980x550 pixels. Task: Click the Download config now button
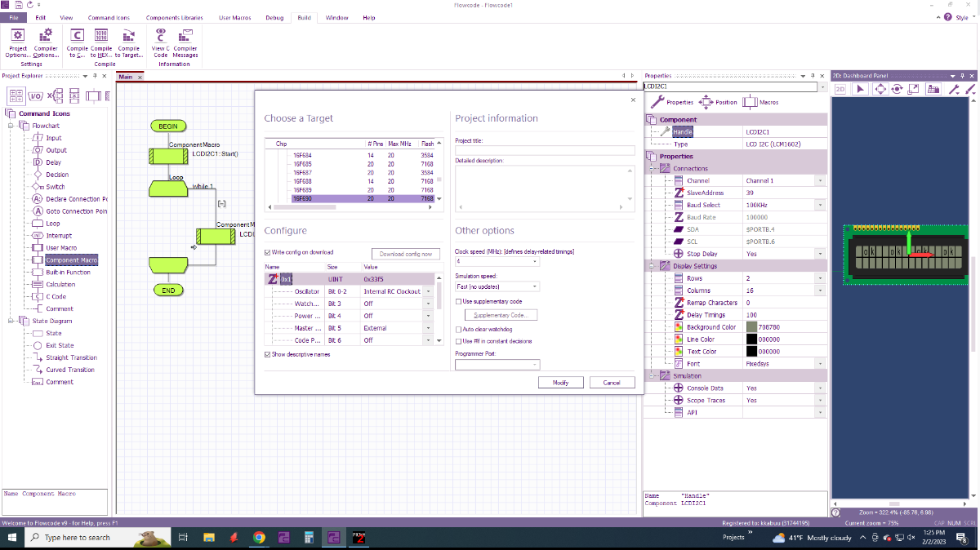406,254
